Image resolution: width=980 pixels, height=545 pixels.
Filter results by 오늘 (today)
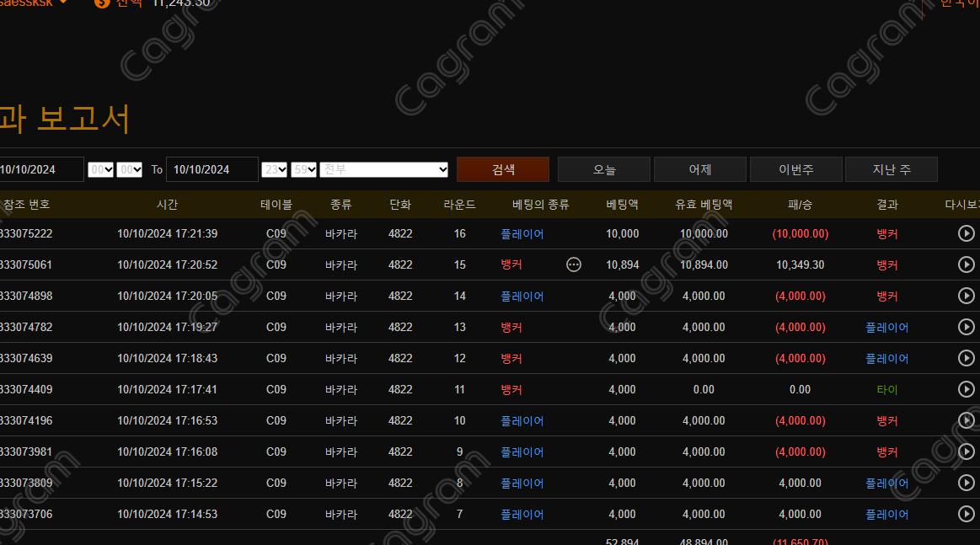tap(604, 169)
